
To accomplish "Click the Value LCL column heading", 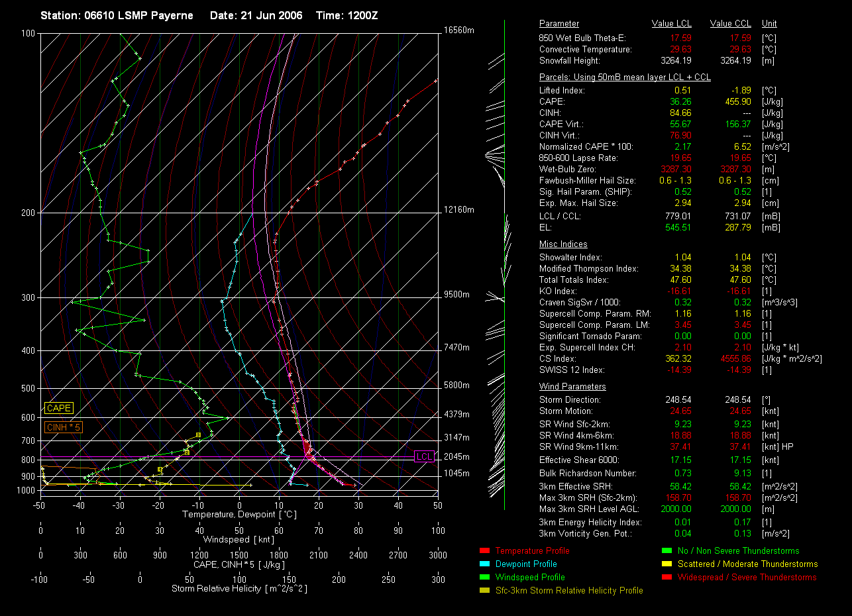I will pyautogui.click(x=672, y=24).
